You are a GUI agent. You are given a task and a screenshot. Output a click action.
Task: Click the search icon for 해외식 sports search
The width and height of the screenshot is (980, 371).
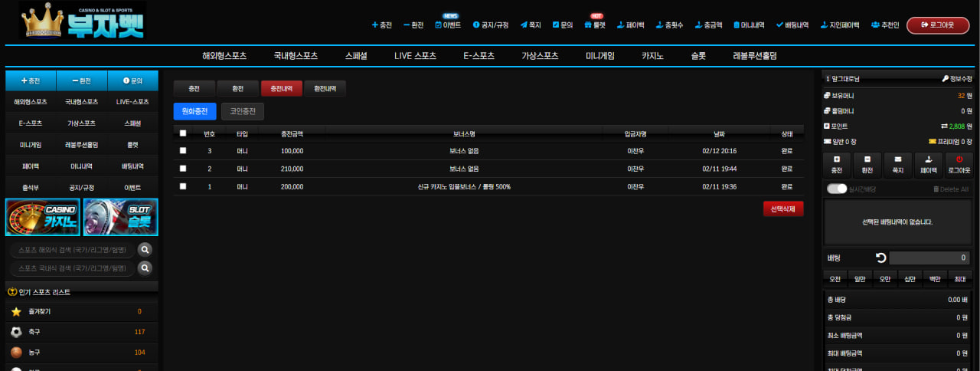(145, 249)
